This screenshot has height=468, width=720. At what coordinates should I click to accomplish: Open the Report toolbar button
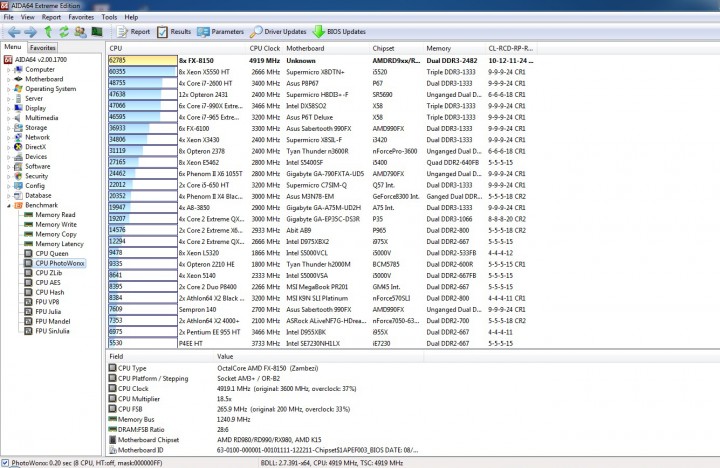click(133, 32)
